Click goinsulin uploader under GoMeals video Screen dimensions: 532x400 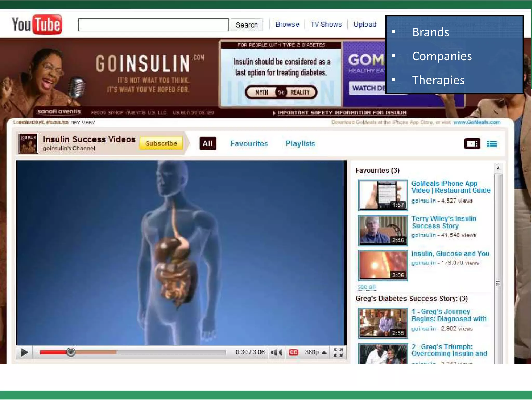coord(423,201)
